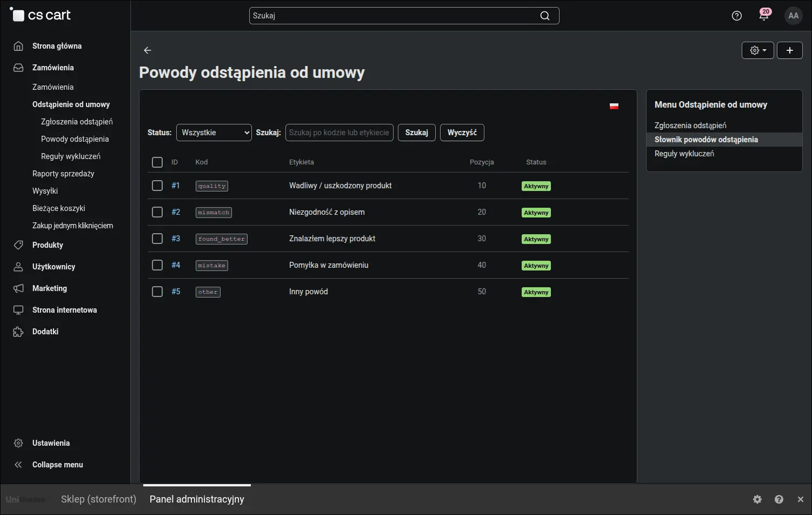The width and height of the screenshot is (812, 515).
Task: Click the search magnifier icon in top bar
Action: [x=545, y=16]
